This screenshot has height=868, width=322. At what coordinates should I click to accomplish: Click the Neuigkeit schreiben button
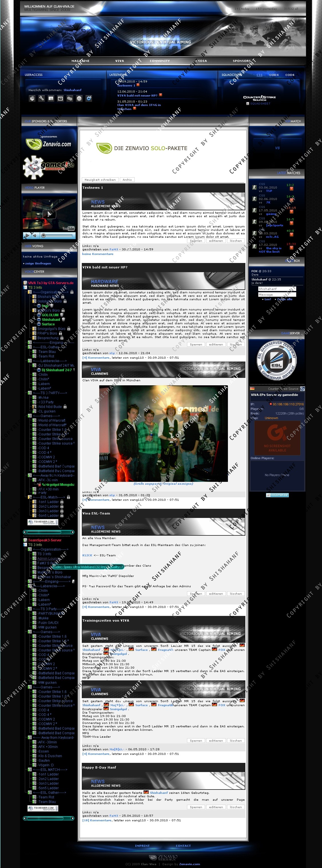tap(100, 180)
